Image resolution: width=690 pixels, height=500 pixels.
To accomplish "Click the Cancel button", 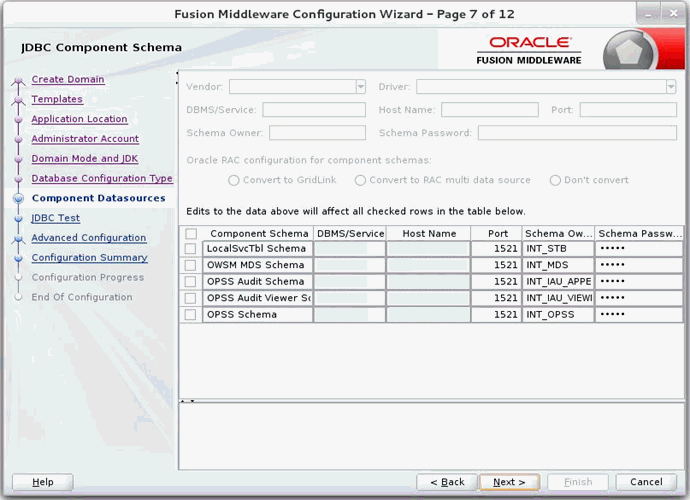I will pyautogui.click(x=646, y=482).
